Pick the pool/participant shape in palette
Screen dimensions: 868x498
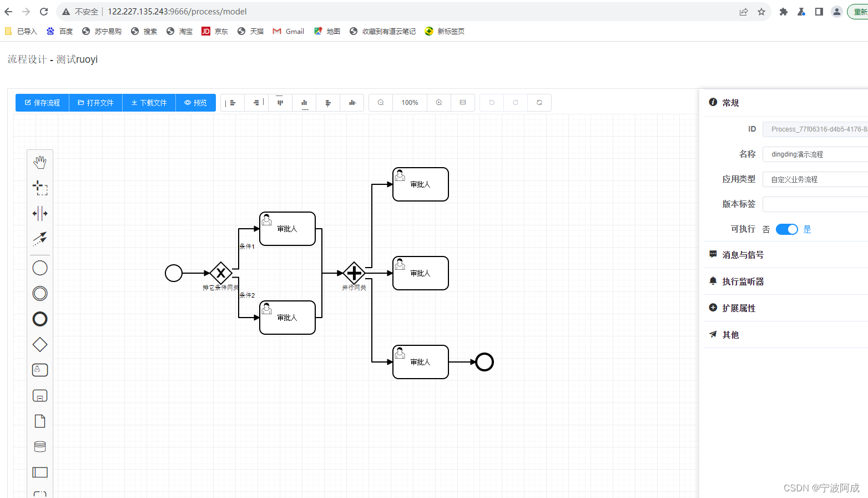point(40,472)
